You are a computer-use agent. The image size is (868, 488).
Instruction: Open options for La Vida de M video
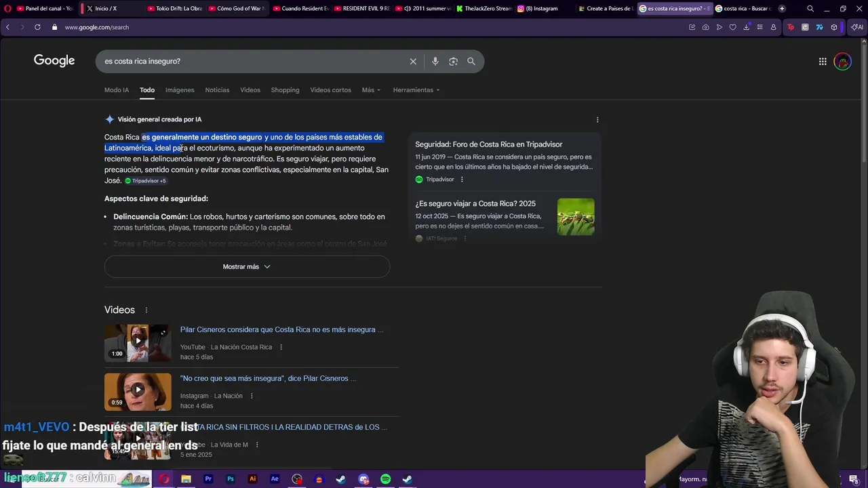(257, 445)
